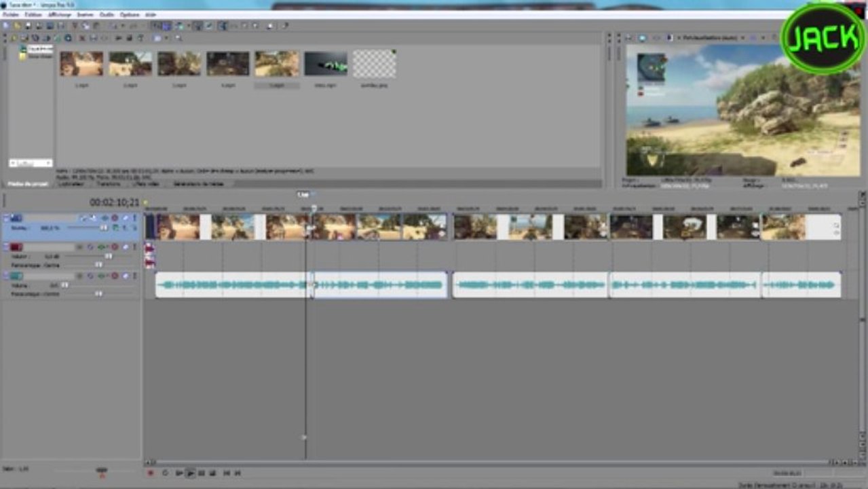Select the Normal Edit tool
868x489 pixels.
222,25
